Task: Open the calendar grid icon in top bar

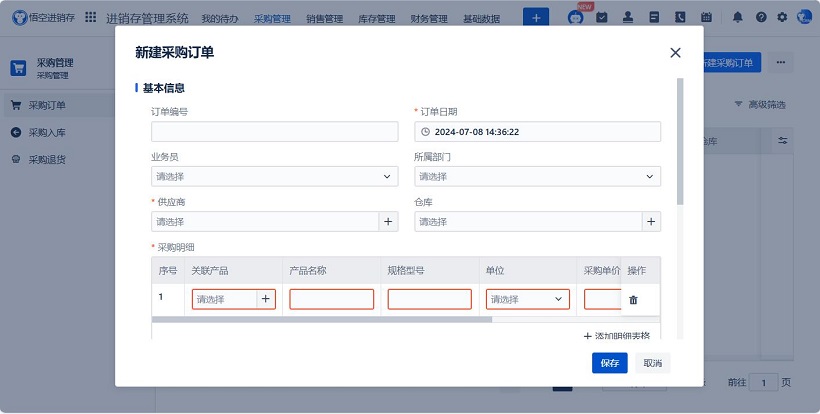Action: [x=706, y=17]
